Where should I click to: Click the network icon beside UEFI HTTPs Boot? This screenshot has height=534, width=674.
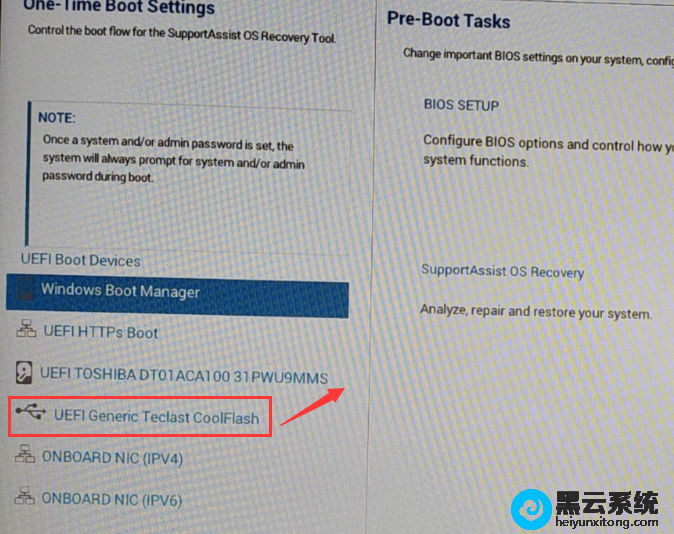click(x=26, y=329)
